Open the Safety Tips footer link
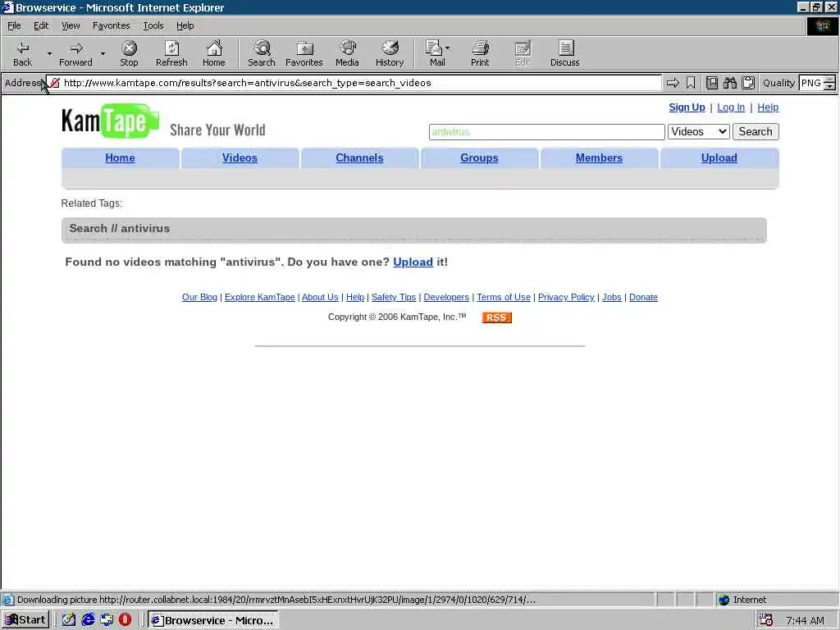Screen dimensions: 840x630 point(394,297)
